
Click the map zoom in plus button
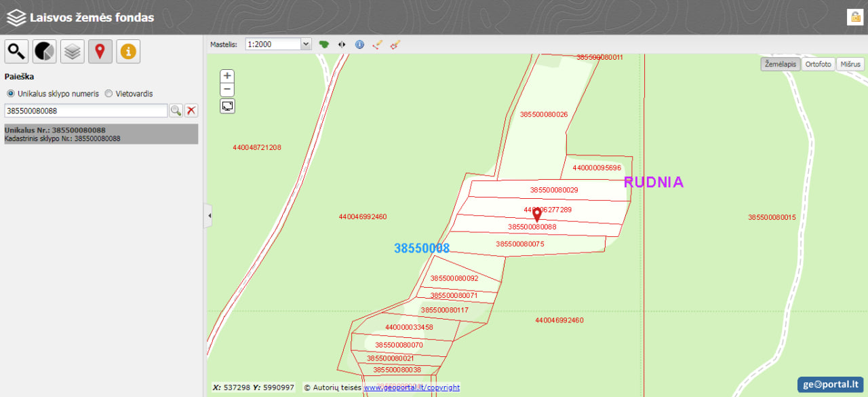click(228, 76)
